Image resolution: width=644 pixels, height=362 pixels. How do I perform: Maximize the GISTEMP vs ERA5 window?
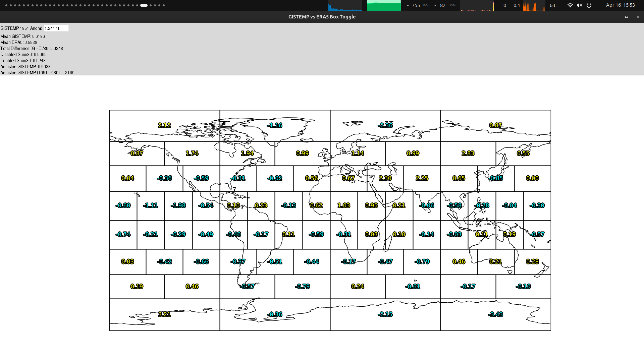[626, 17]
